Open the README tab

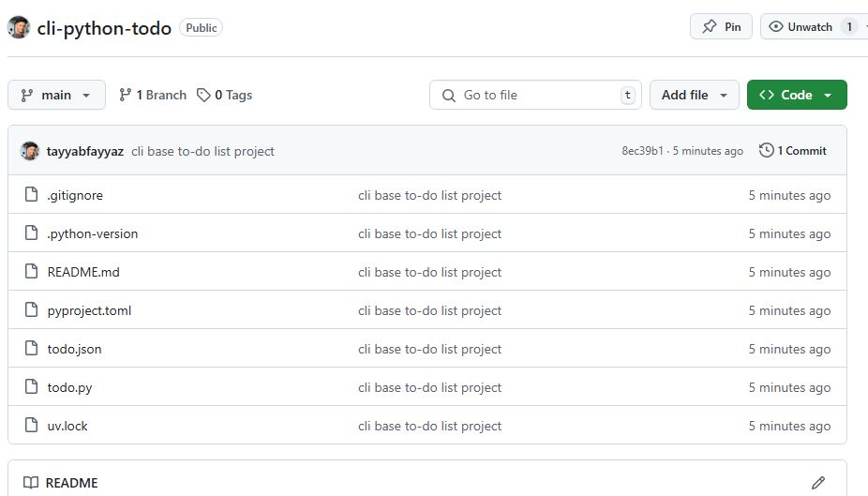click(x=71, y=483)
